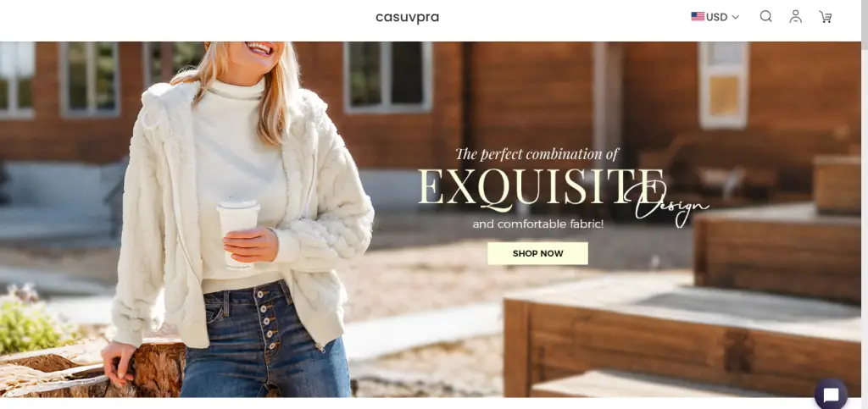
Task: Open the search magnifier icon
Action: pos(765,17)
